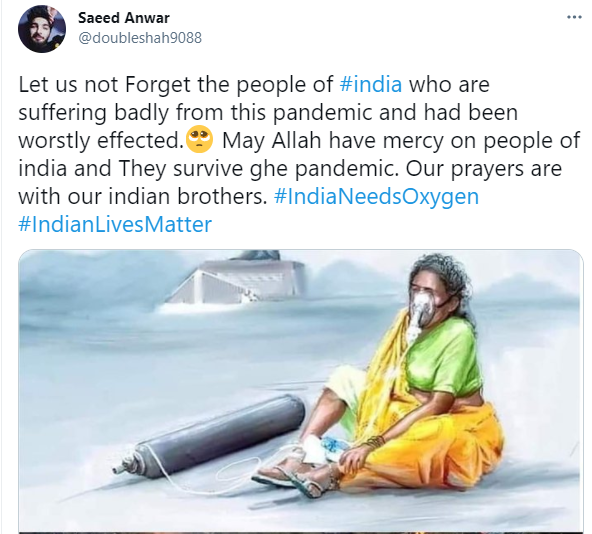Open Saeed Anwar's profile avatar
This screenshot has width=592, height=534.
pos(42,29)
